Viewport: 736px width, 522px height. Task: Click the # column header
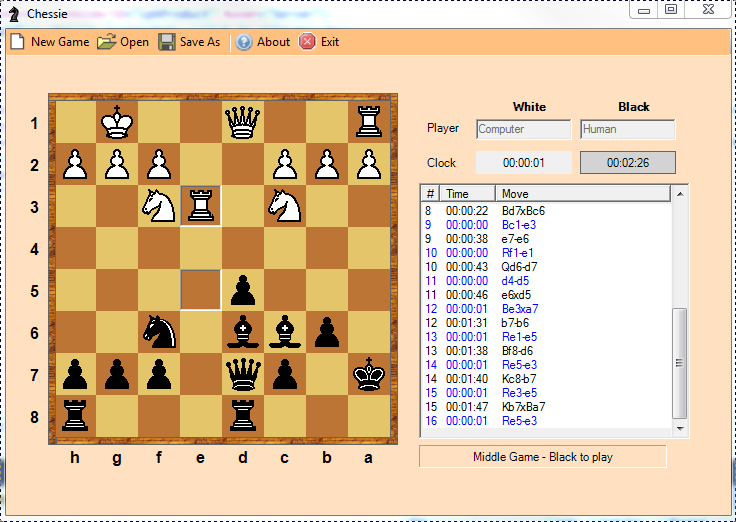coord(430,193)
